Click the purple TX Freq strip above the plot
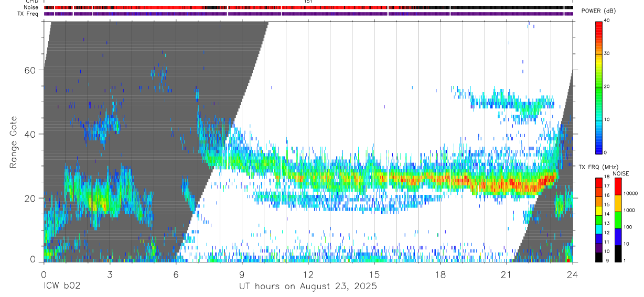Image resolution: width=644 pixels, height=297 pixels. (x=308, y=14)
